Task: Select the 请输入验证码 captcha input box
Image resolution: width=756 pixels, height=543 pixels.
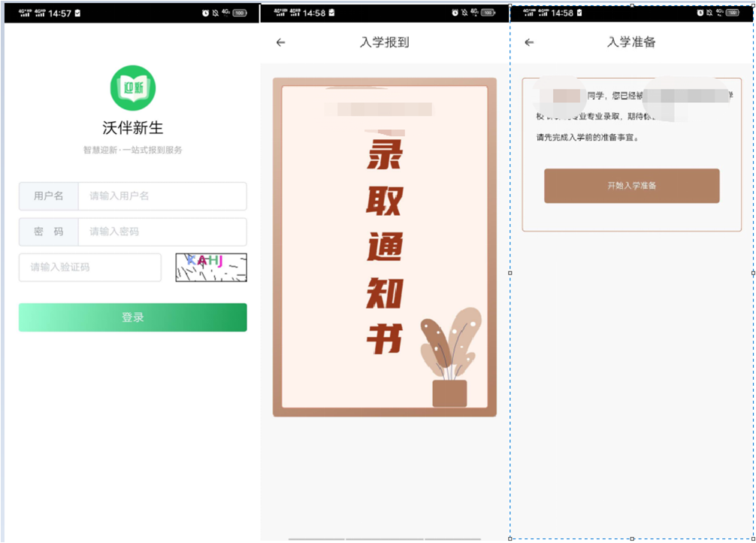Action: (x=90, y=267)
